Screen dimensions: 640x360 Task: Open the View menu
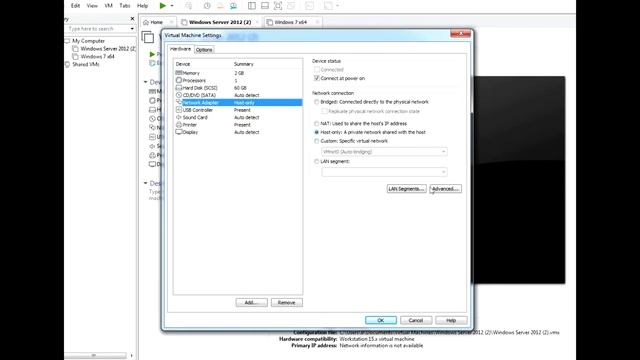point(92,6)
